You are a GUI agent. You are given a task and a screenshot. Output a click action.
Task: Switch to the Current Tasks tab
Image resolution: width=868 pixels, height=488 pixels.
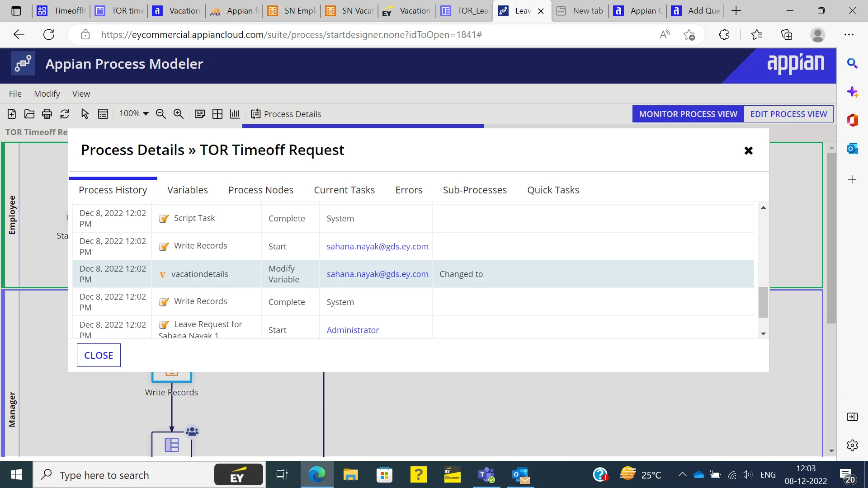coord(344,190)
